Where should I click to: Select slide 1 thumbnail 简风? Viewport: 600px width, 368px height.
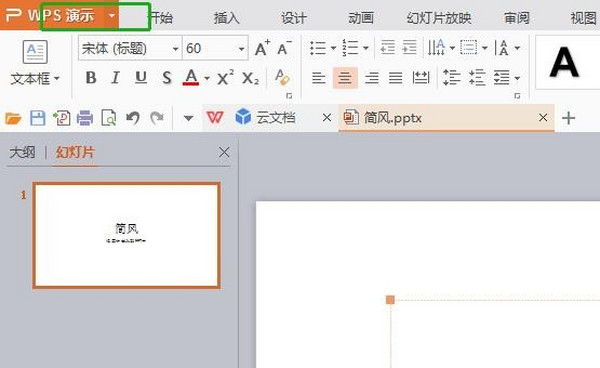click(127, 235)
